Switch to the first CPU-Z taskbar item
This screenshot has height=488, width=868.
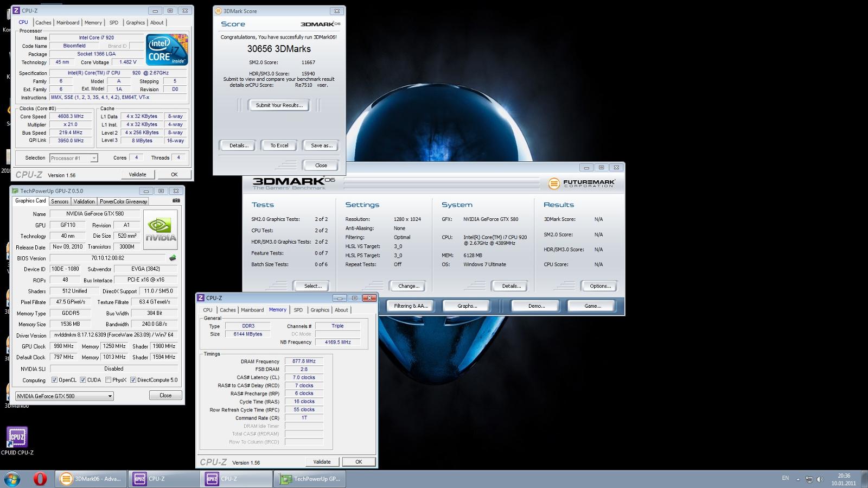click(164, 479)
